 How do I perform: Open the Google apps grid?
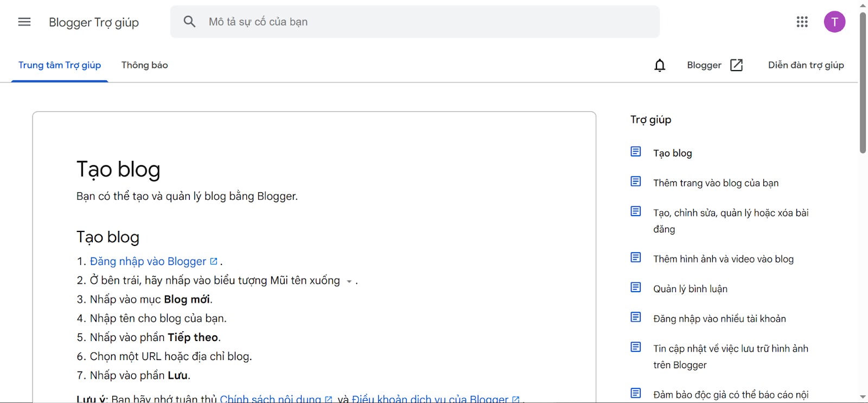802,22
